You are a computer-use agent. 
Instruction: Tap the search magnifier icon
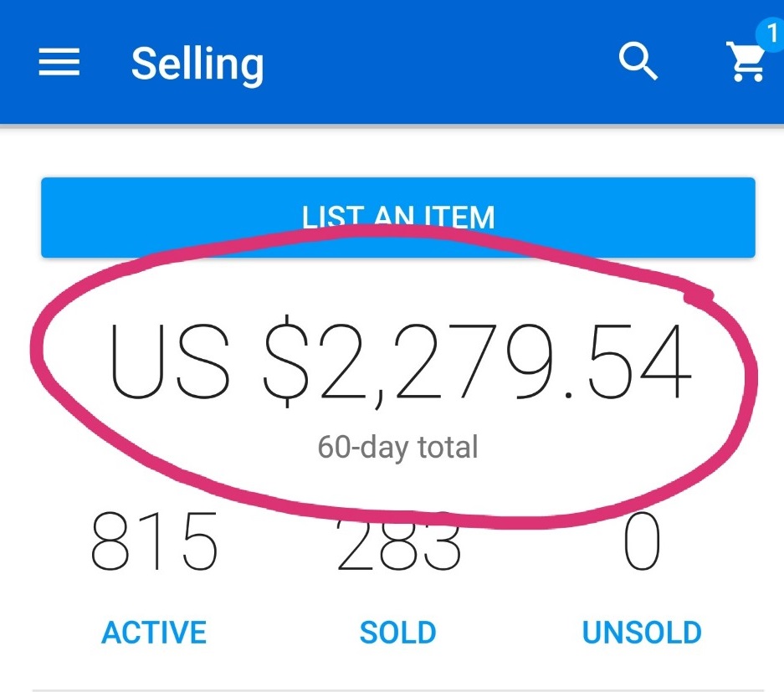[638, 62]
